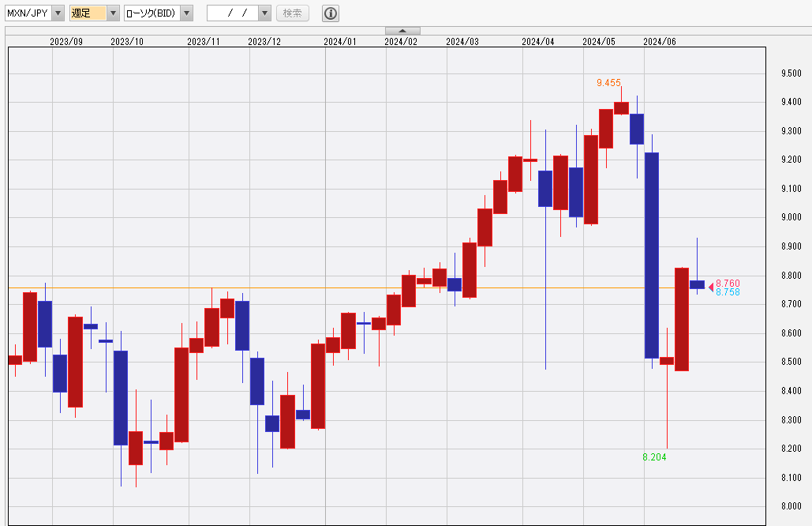Click the 9.500 price axis label
The image size is (812, 526).
point(791,73)
